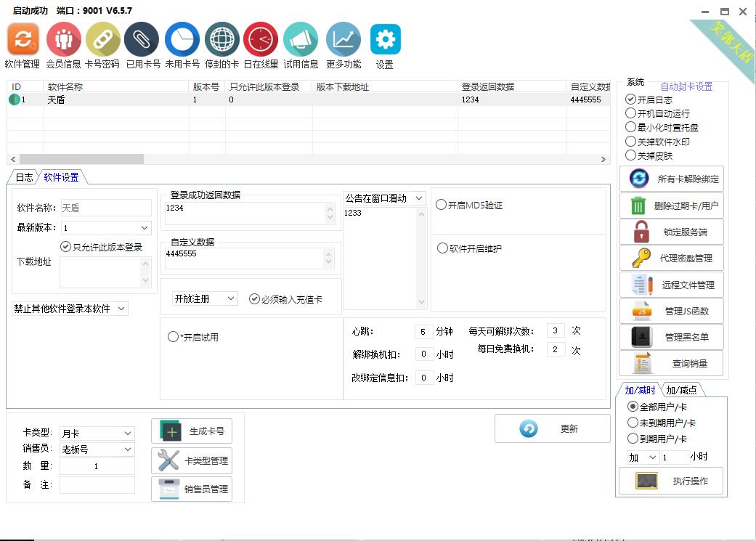Screen dimensions: 756x541
Task: Open the 卡类型 card type dropdown showing 月卡
Action: click(98, 432)
